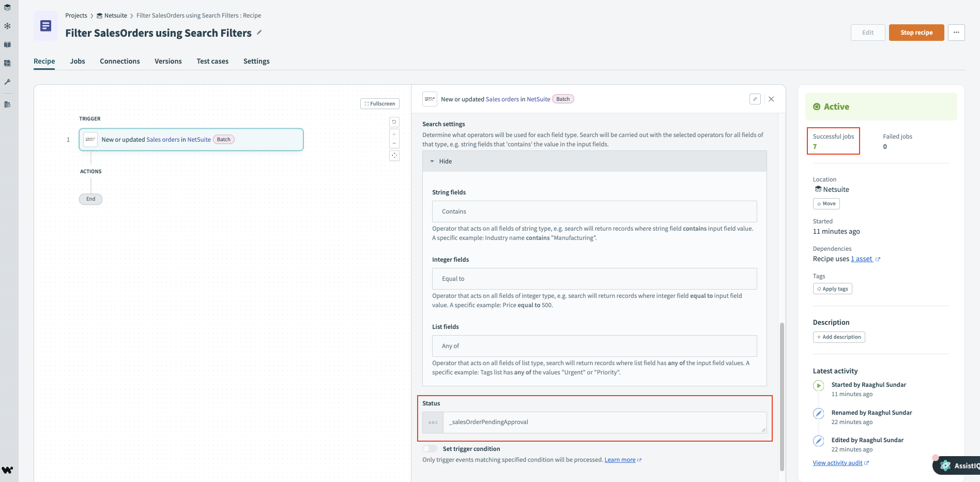This screenshot has width=980, height=482.
Task: Open the Library book icon in left sidebar
Action: pos(7,44)
